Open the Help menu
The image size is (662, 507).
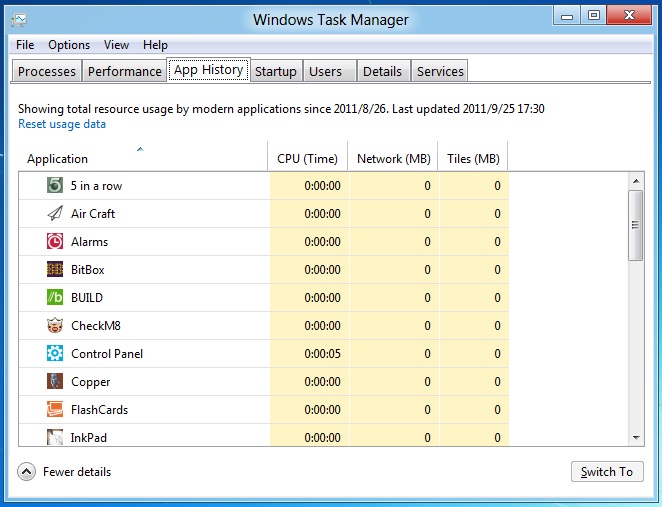[155, 45]
